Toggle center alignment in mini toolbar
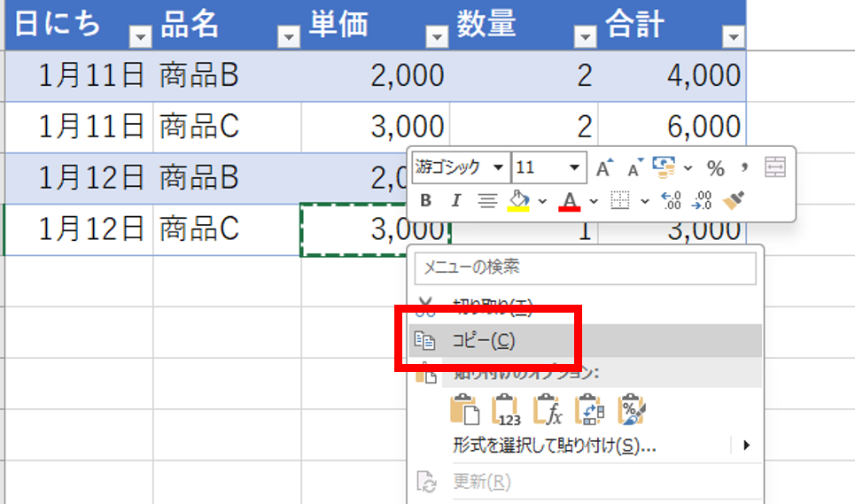The image size is (855, 504). coord(486,201)
